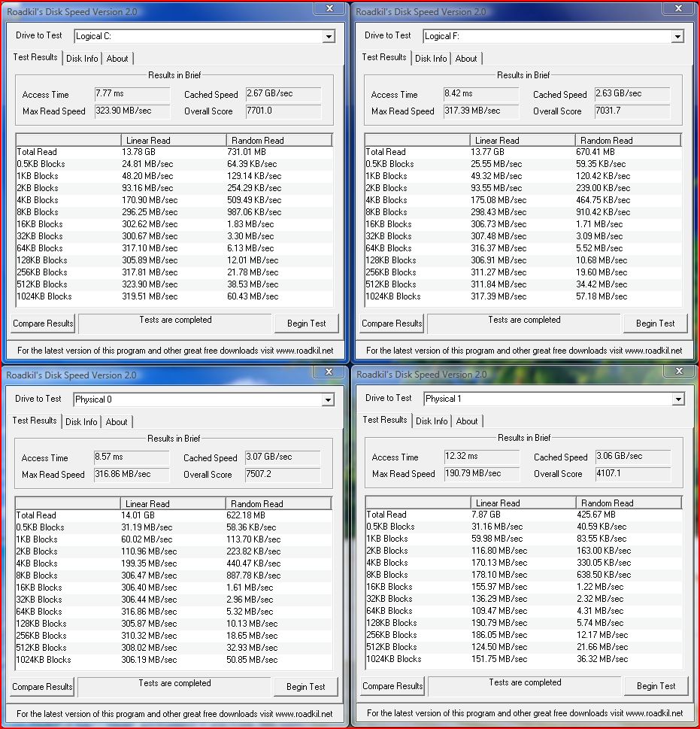Click Random Read column header in Logical C: window

pos(279,141)
